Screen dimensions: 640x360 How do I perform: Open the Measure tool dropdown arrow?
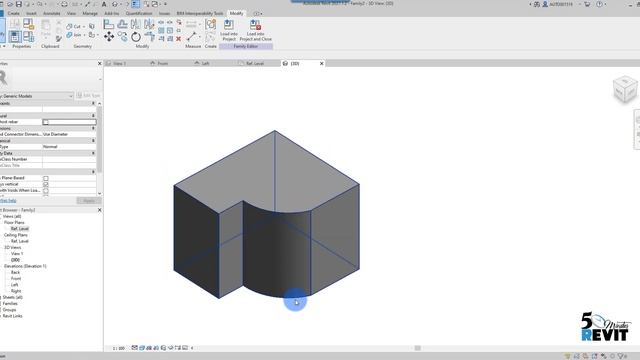pos(200,37)
